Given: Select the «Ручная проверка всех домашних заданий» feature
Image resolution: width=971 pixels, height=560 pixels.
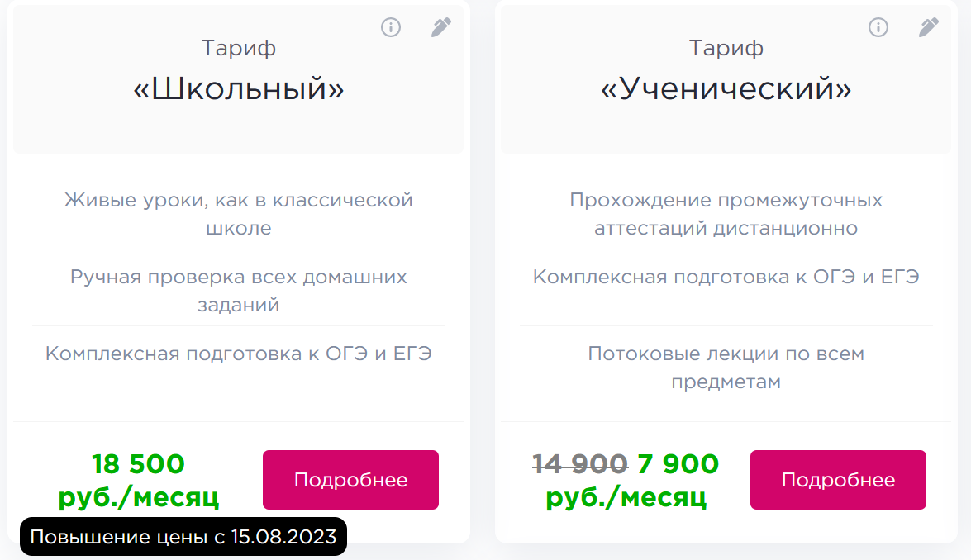Looking at the screenshot, I should 239,291.
